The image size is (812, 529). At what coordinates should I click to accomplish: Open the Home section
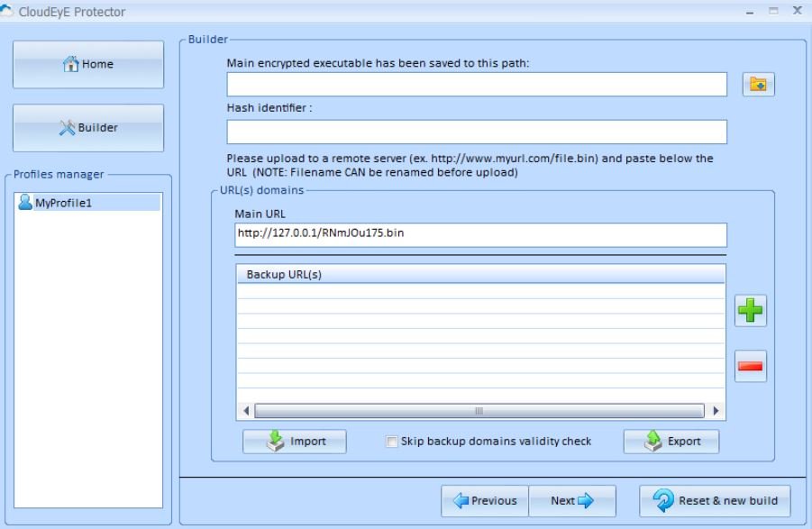click(x=88, y=64)
